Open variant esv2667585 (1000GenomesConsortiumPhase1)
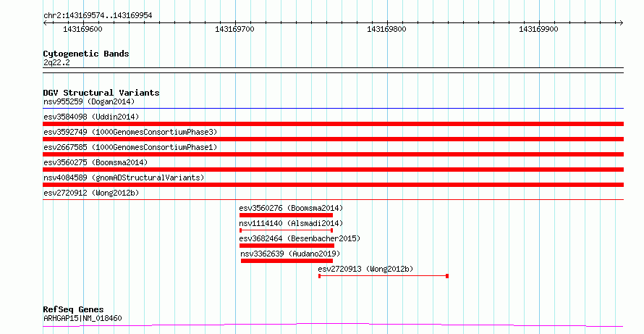Viewport: 644px width, 334px height. point(130,147)
